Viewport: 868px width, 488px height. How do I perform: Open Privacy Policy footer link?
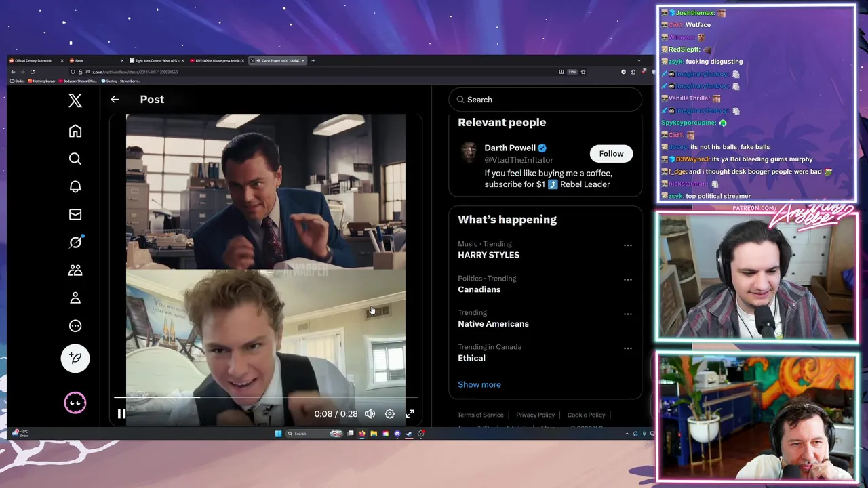pos(535,415)
